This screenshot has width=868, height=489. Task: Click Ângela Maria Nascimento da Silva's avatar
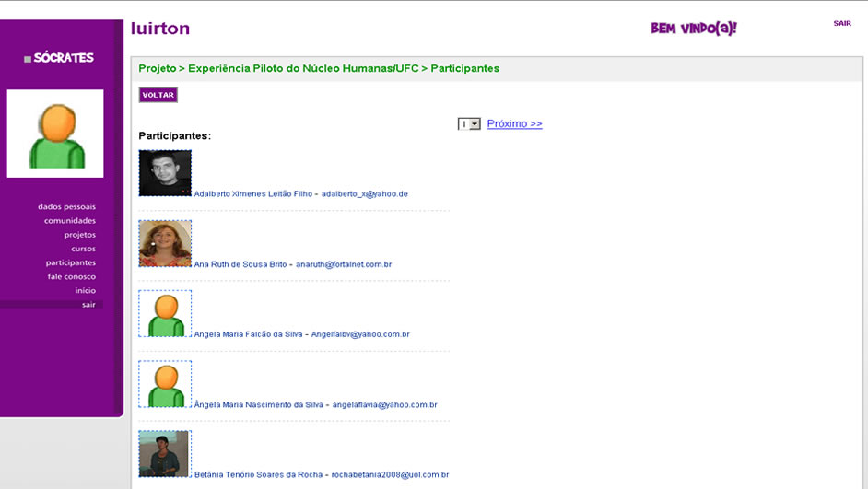(x=165, y=383)
